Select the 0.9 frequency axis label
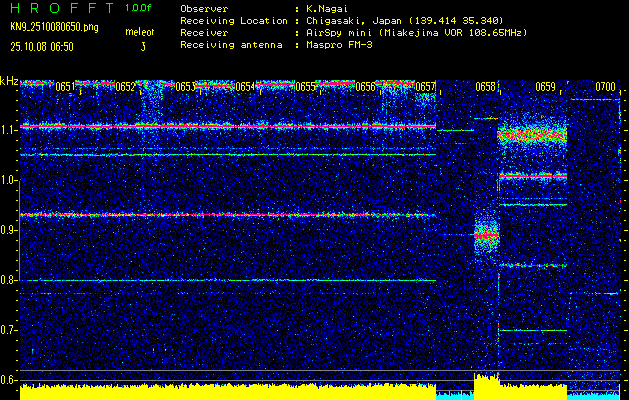629x400 pixels. click(x=9, y=230)
